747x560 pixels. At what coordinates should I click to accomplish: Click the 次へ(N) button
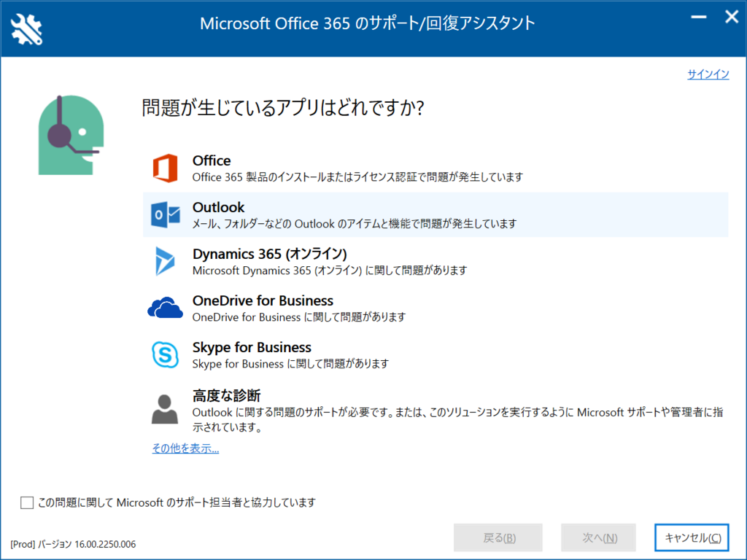[598, 537]
